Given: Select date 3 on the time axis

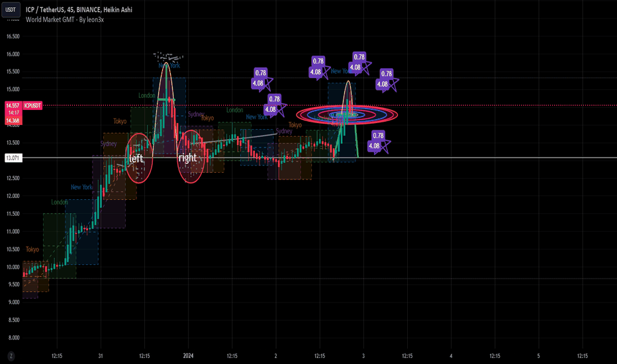Looking at the screenshot, I should [363, 356].
